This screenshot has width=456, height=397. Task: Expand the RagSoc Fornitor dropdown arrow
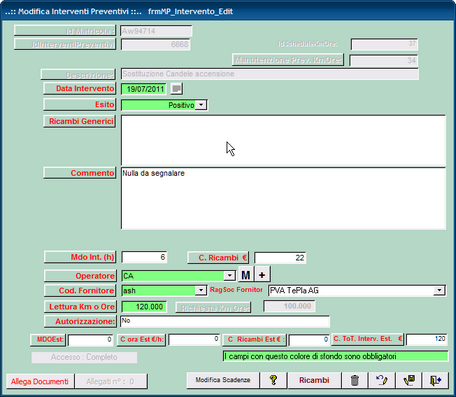point(439,291)
